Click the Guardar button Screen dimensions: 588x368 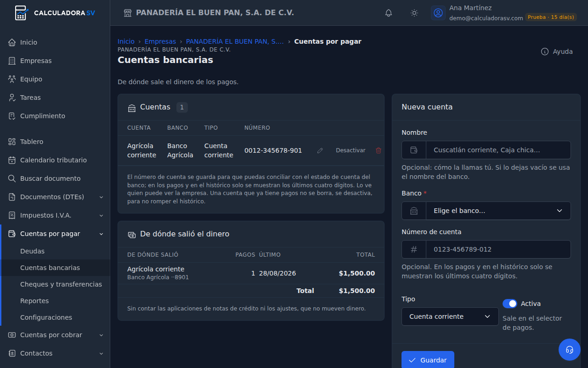point(428,360)
